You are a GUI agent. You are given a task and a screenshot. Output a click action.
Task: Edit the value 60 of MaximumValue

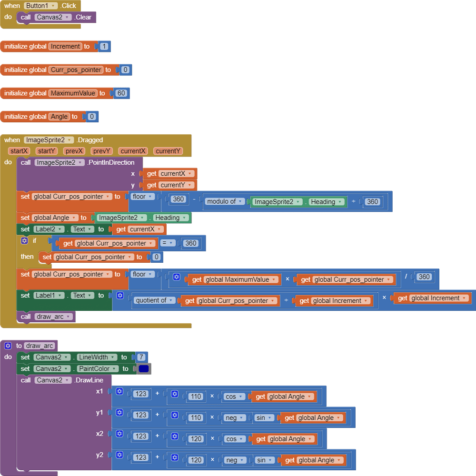(121, 93)
